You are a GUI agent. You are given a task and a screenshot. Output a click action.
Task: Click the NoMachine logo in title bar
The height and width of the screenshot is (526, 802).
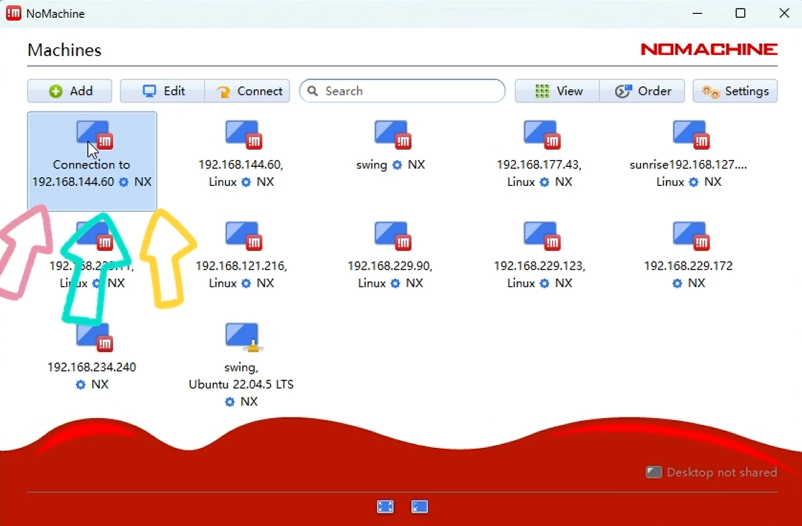pos(13,13)
